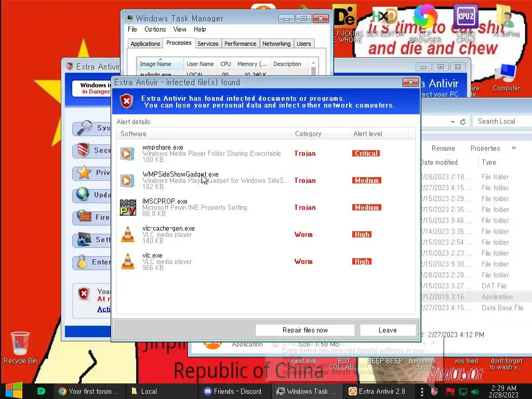The image size is (532, 399).
Task: Sort by Software column header
Action: click(x=204, y=134)
